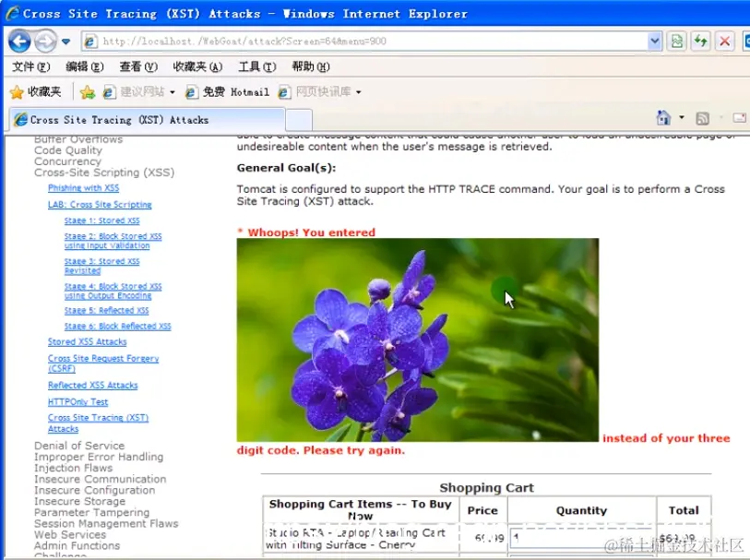750x560 pixels.
Task: Click the Read mail icon in command bar
Action: (x=740, y=118)
